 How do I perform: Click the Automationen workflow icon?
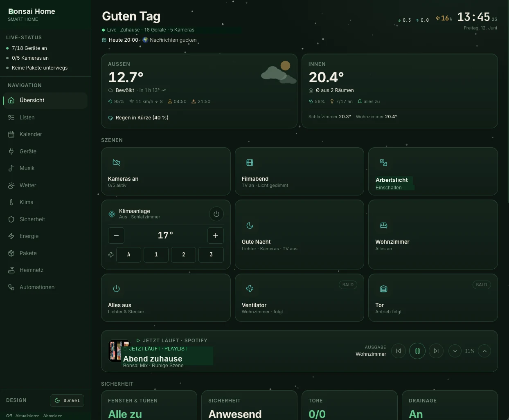[11, 287]
